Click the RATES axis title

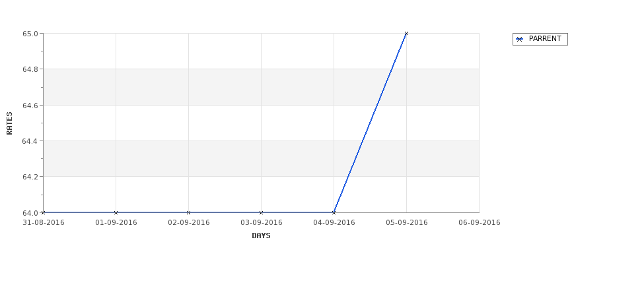(9, 123)
